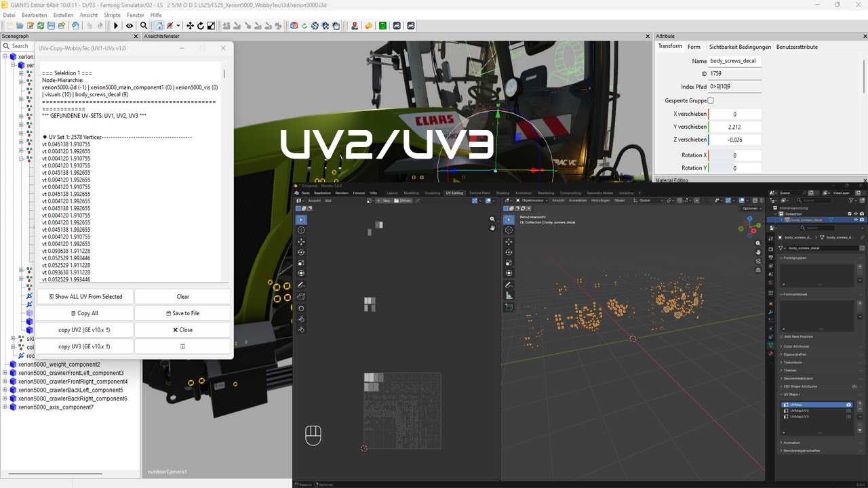Screen dimensions: 868x488
Task: Click the Scenegraph Search field
Action: 19,46
